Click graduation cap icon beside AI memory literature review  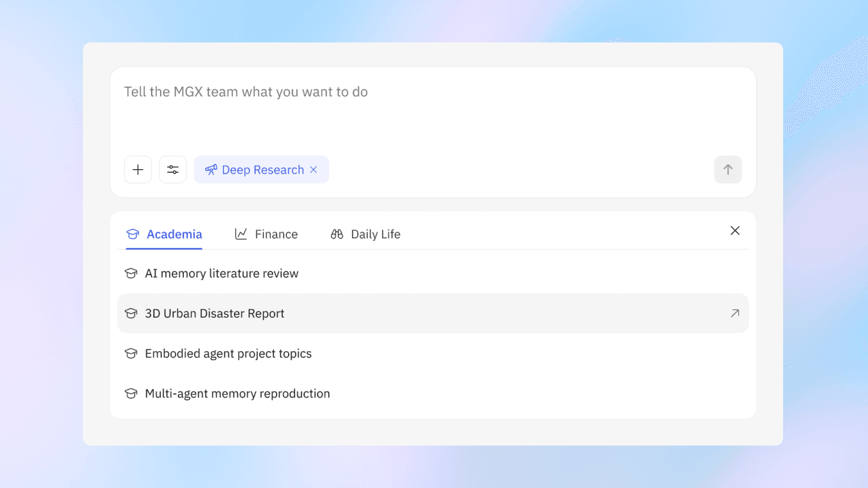(x=131, y=273)
